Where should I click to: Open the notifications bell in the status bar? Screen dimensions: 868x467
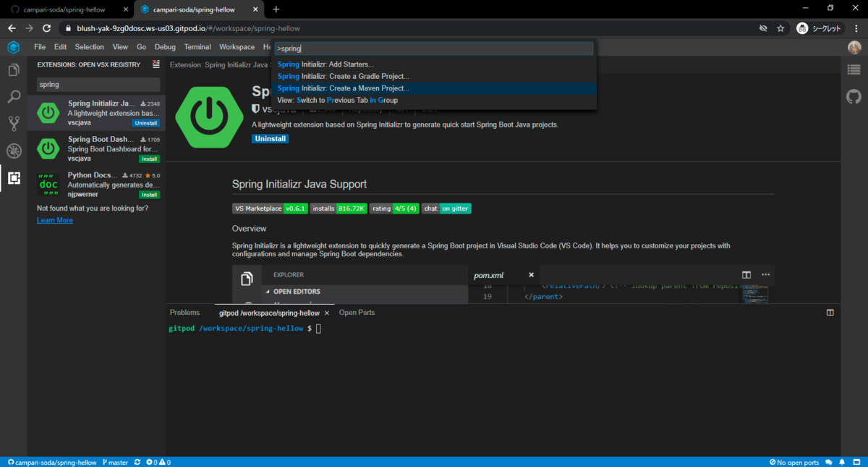click(x=843, y=462)
